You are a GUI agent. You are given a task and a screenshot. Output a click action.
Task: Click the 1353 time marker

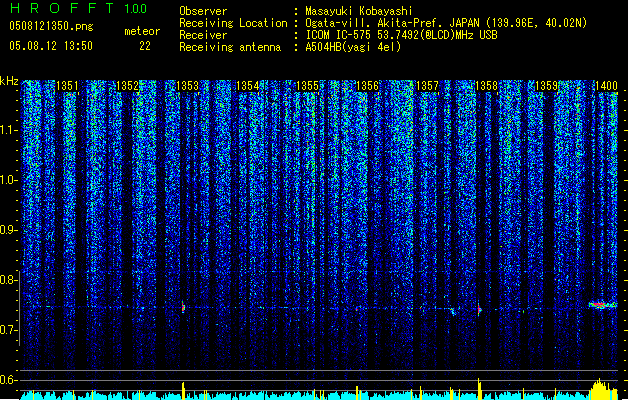[187, 86]
